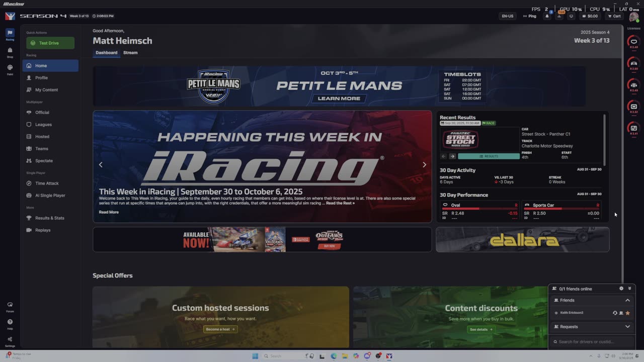Open Profile in the sidebar
Image resolution: width=644 pixels, height=362 pixels.
[x=50, y=77]
